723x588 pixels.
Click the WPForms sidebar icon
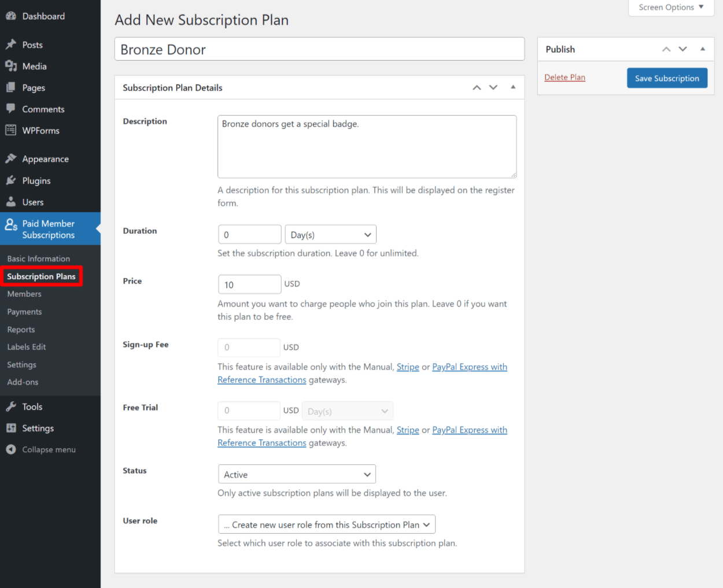click(x=10, y=130)
